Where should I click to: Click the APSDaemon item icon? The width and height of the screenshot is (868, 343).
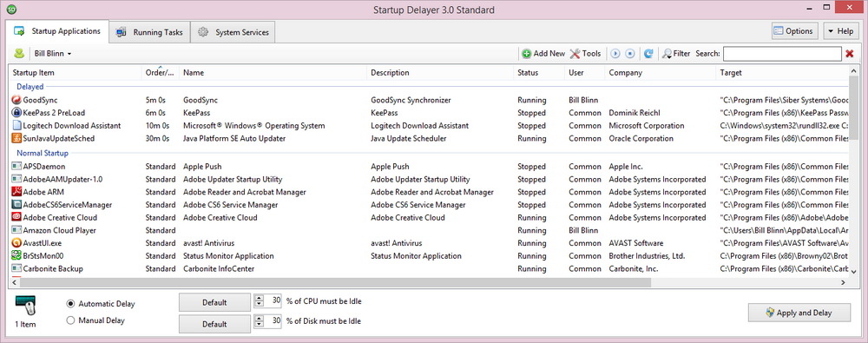click(x=16, y=166)
